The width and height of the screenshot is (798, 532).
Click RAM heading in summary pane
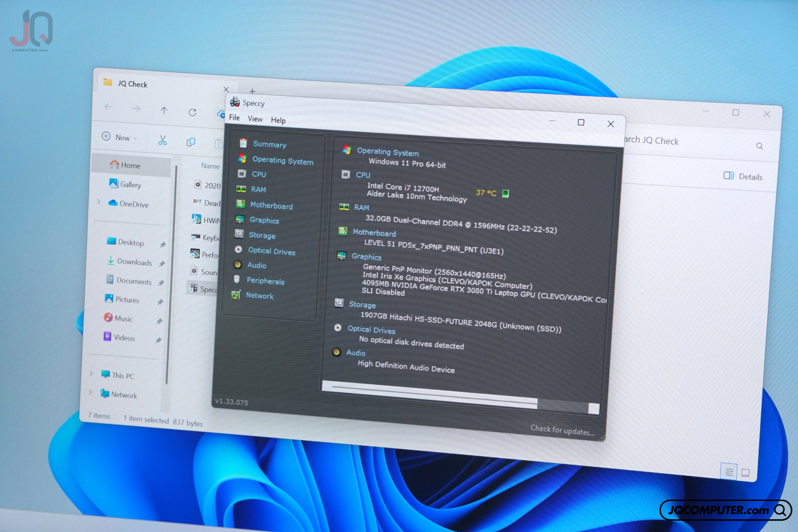coord(361,207)
